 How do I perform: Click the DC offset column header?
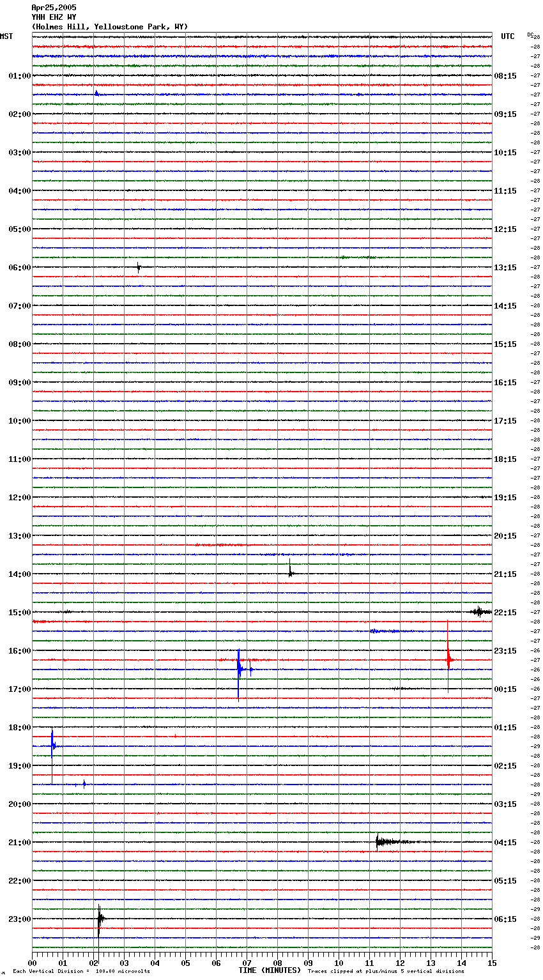[x=530, y=34]
